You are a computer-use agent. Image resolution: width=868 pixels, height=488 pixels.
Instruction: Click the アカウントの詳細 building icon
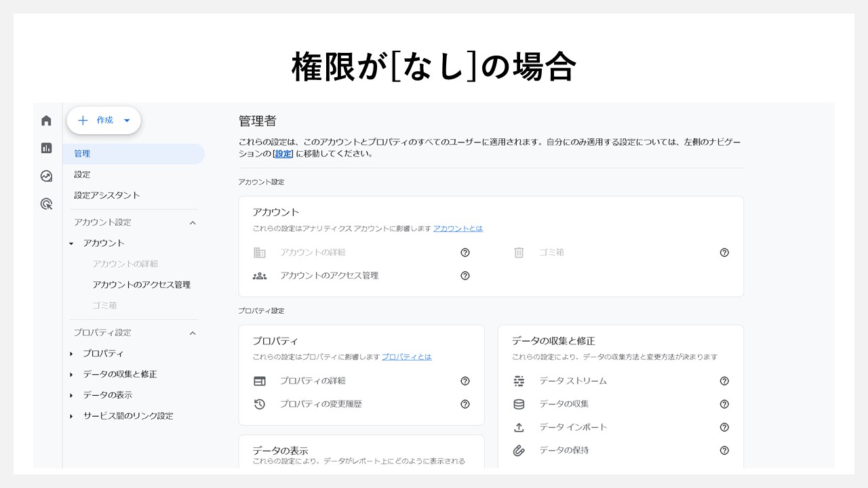click(259, 252)
